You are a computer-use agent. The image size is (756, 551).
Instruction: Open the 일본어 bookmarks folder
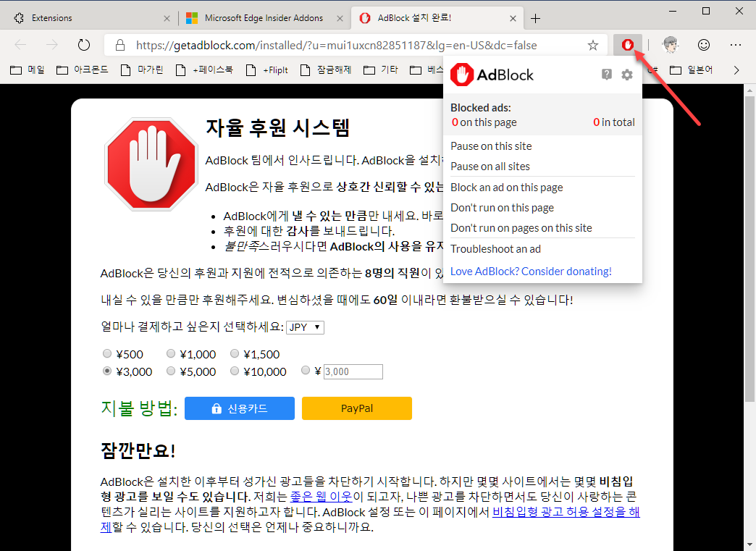click(692, 70)
